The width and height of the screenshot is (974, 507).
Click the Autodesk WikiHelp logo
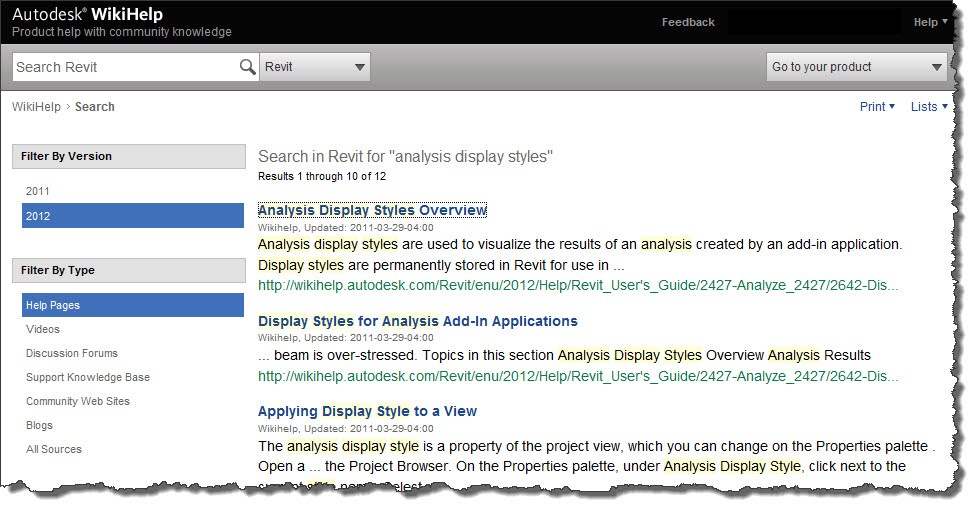pyautogui.click(x=87, y=15)
